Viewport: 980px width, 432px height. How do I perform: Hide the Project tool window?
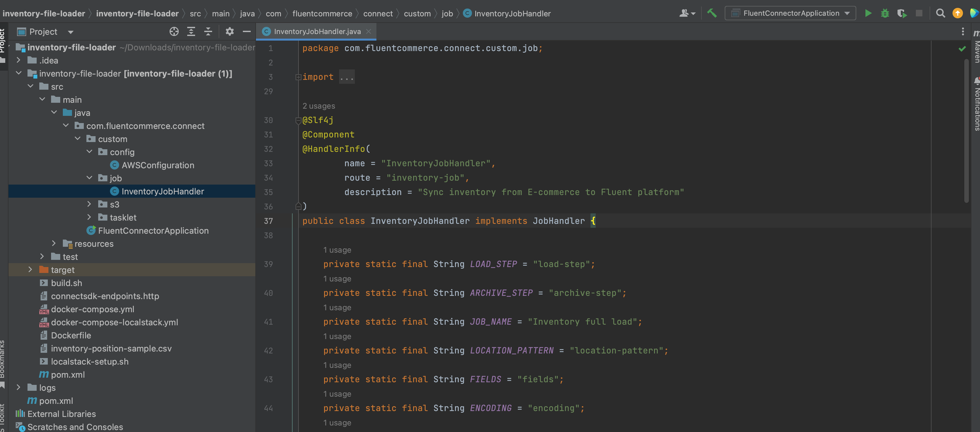click(247, 32)
